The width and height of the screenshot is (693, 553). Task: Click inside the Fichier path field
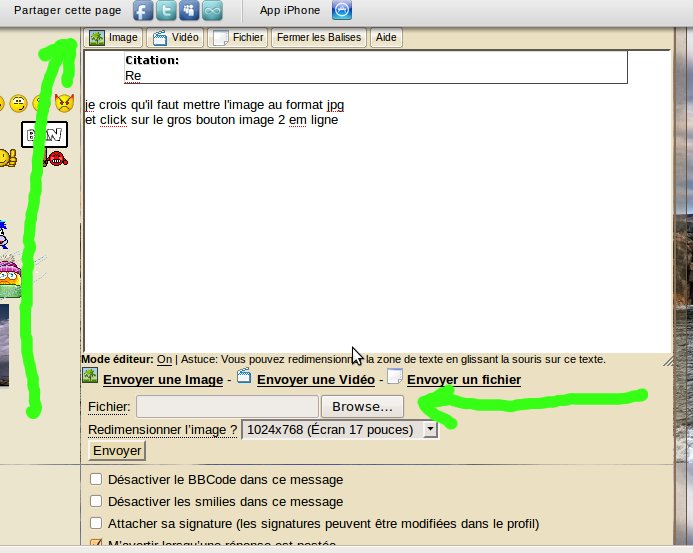[x=227, y=407]
